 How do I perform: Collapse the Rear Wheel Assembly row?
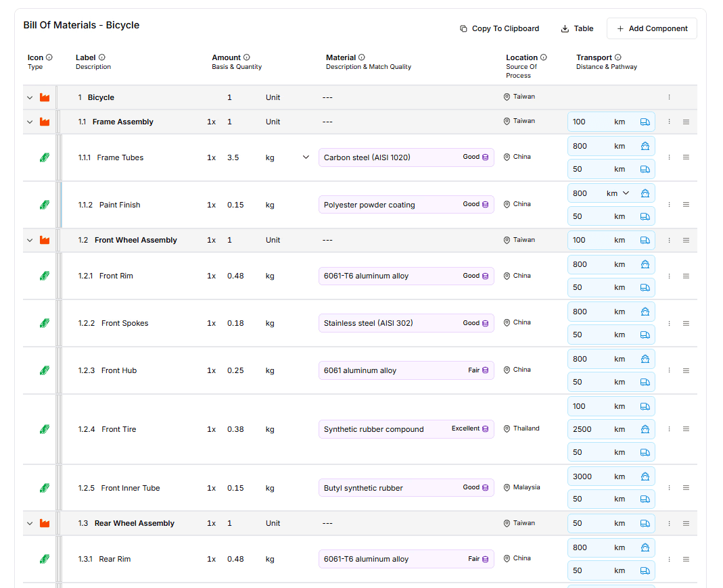(30, 524)
